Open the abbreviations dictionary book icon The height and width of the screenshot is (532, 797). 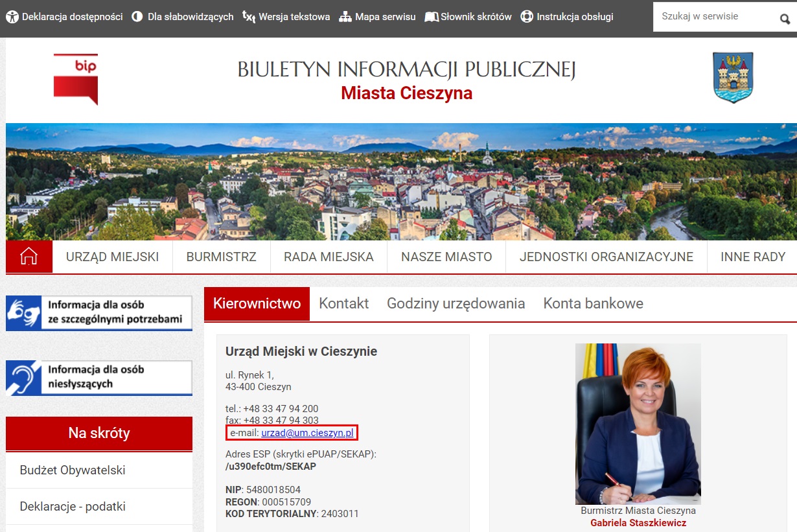(432, 17)
